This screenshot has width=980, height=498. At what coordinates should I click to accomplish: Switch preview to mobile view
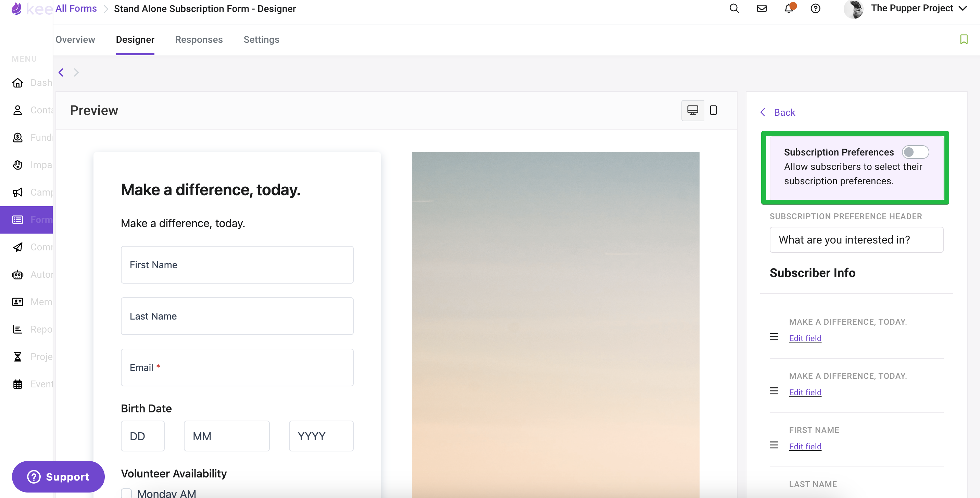[x=713, y=110]
